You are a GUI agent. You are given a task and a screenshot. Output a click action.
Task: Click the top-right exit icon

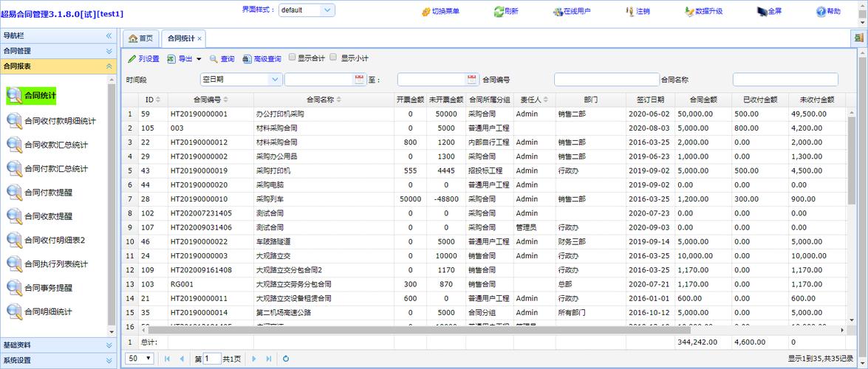858,38
